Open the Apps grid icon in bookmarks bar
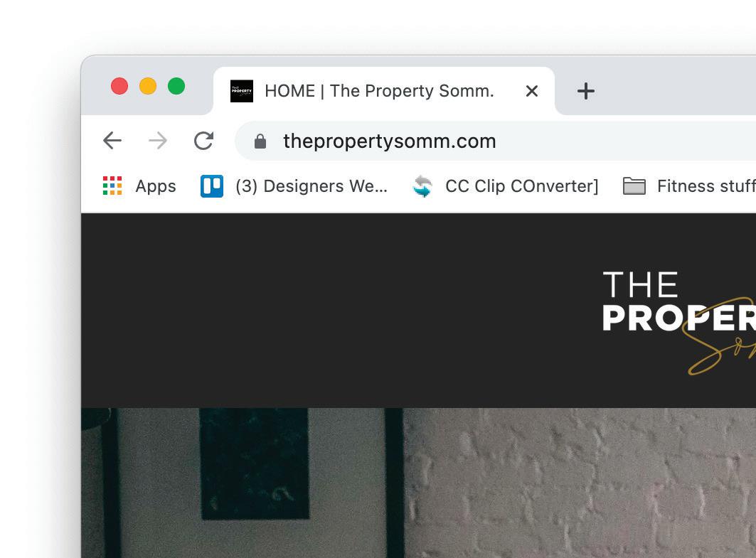Screen dimensions: 756x558 coord(112,186)
